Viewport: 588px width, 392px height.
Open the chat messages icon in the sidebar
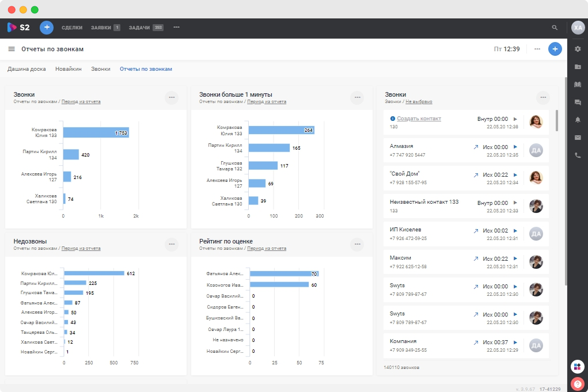578,102
